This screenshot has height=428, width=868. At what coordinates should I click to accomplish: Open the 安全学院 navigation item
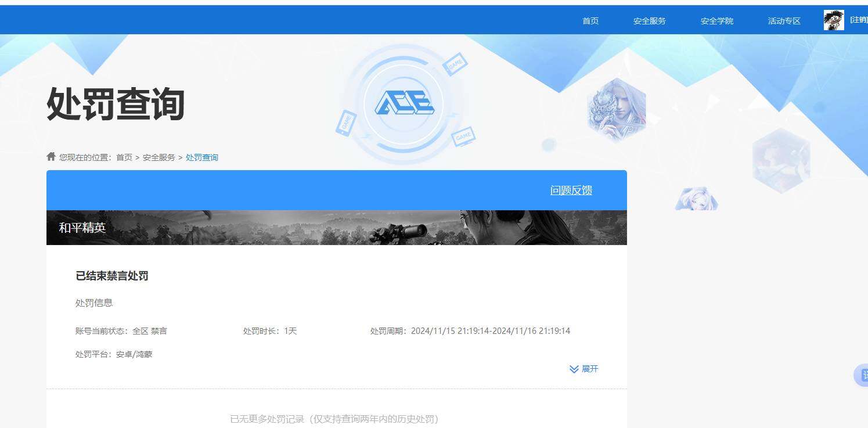click(716, 20)
